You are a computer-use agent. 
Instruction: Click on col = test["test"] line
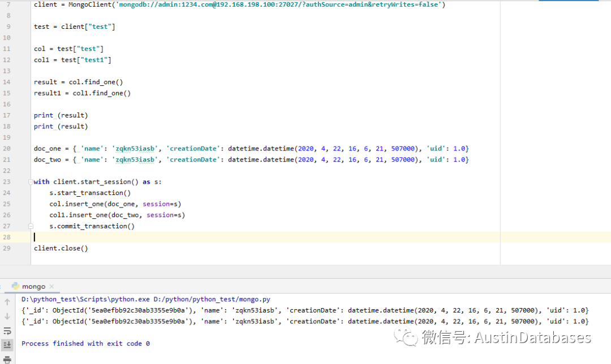(68, 49)
